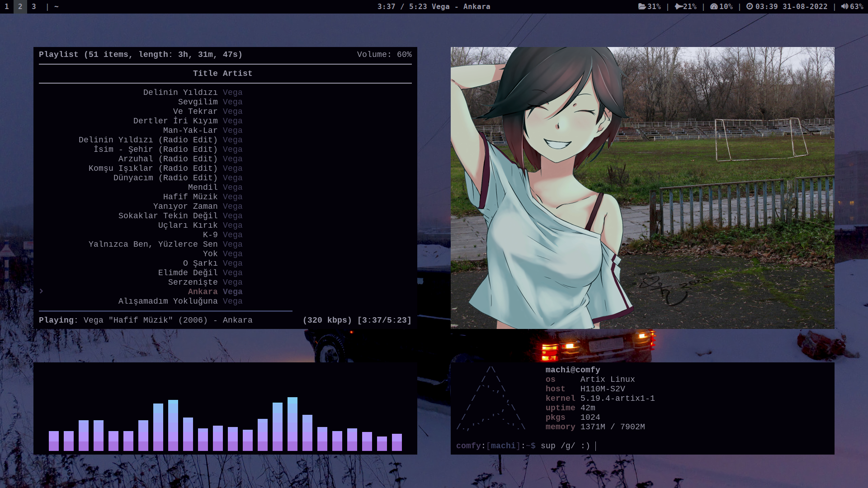Click the date 31-08-2022 in bar
Viewport: 868px width, 488px height.
[805, 7]
